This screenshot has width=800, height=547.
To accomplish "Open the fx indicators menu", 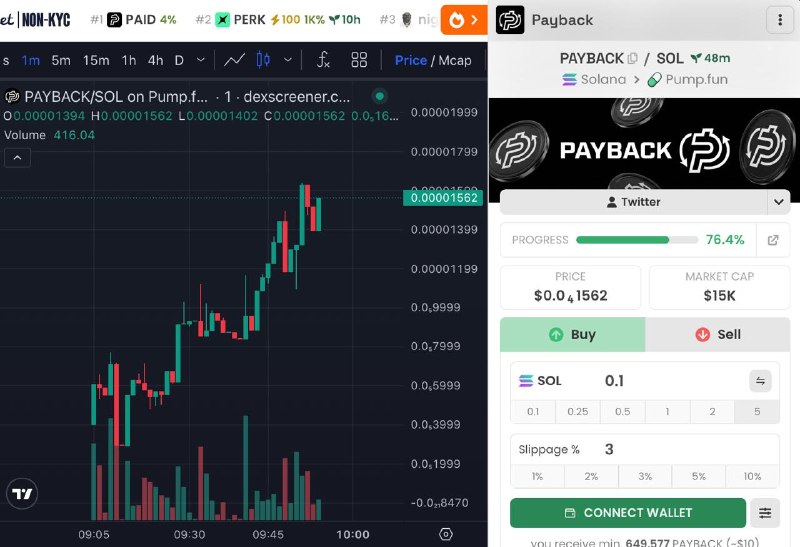I will click(x=323, y=60).
